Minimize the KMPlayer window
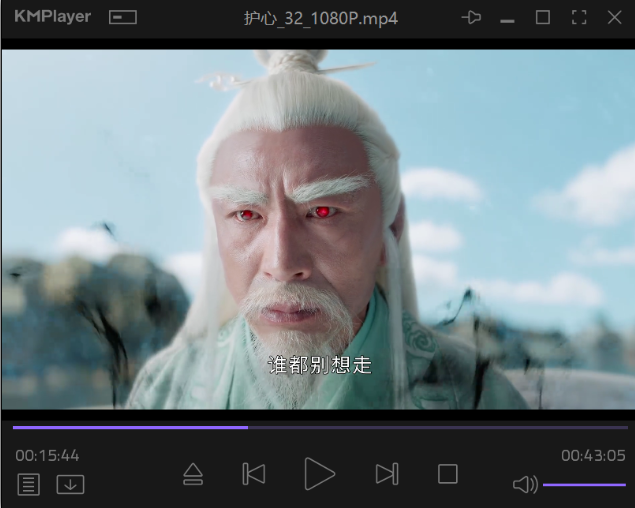635x508 pixels. tap(507, 18)
